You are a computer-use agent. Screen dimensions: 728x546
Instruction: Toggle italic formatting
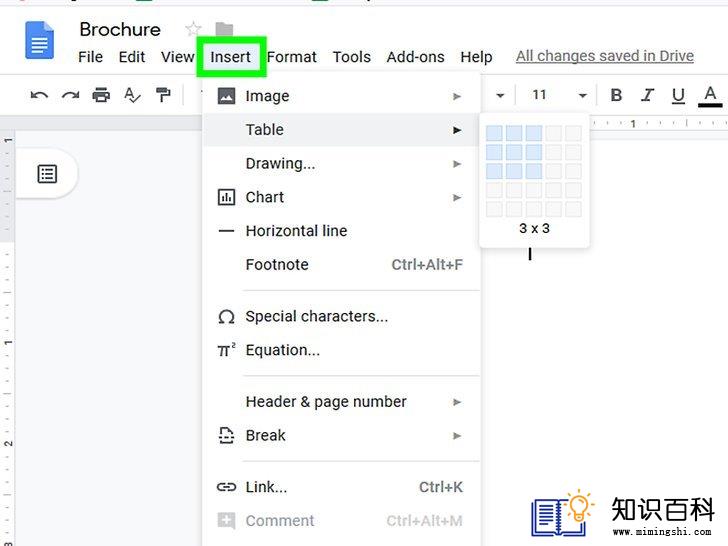[x=647, y=96]
